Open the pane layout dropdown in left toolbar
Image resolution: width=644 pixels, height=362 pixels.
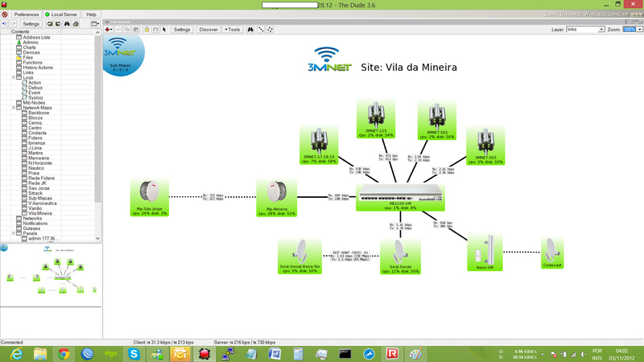click(95, 24)
